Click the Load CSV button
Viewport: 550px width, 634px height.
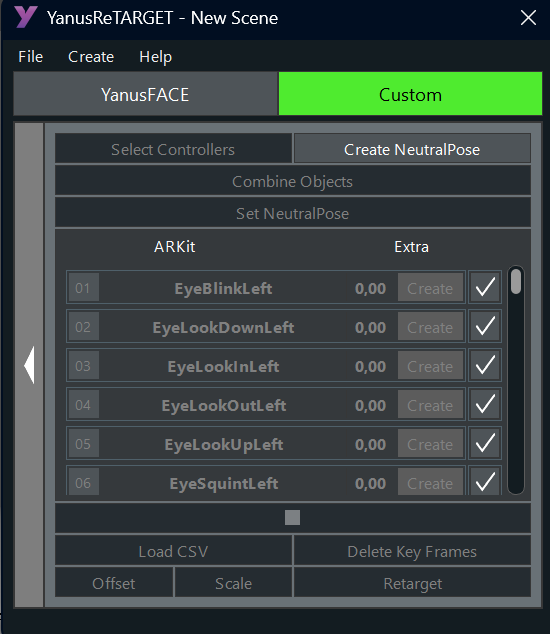click(173, 551)
